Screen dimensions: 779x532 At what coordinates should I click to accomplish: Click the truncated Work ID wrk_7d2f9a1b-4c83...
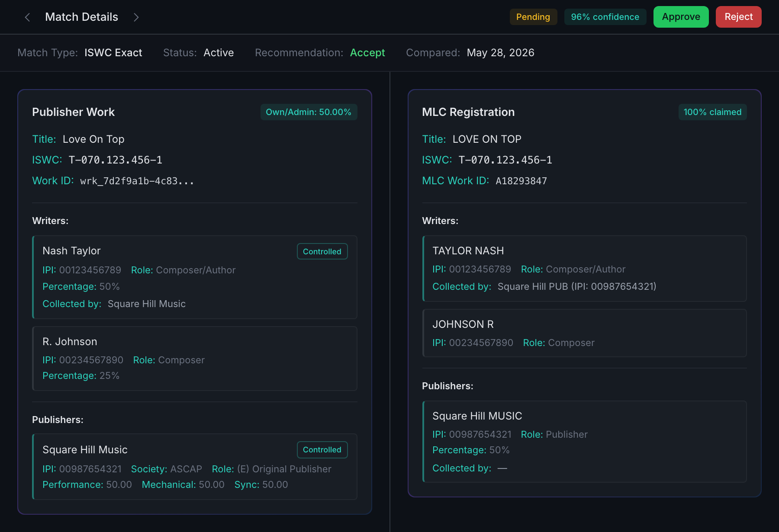tap(137, 181)
